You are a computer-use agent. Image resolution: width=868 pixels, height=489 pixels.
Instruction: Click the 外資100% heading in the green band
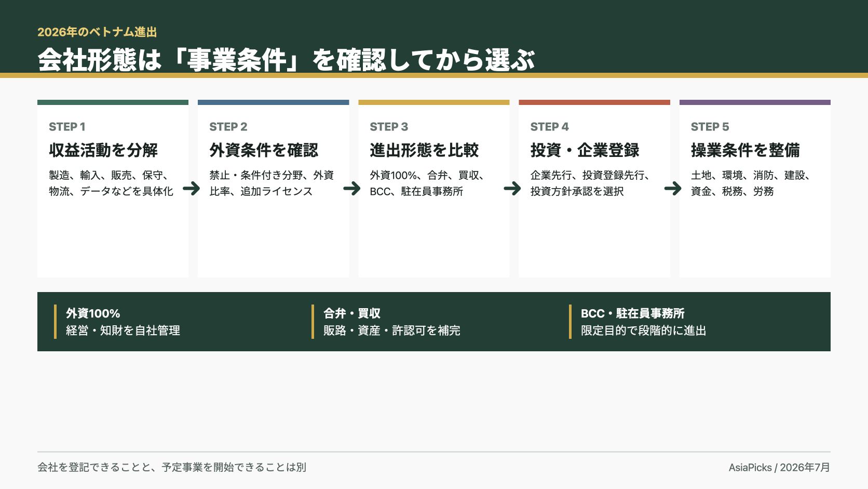coord(93,313)
